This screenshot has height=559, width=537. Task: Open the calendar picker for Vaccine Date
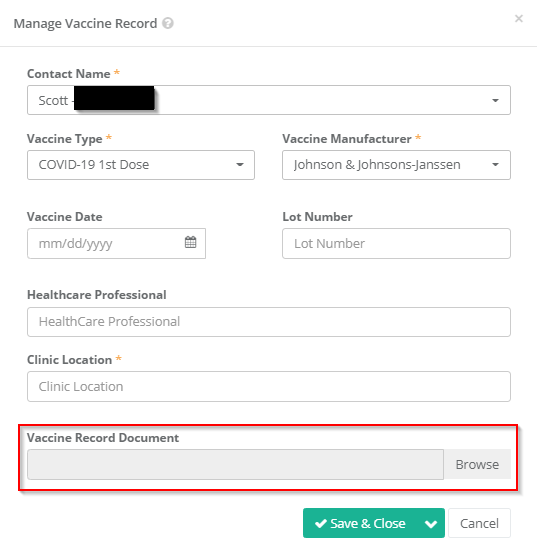point(190,242)
